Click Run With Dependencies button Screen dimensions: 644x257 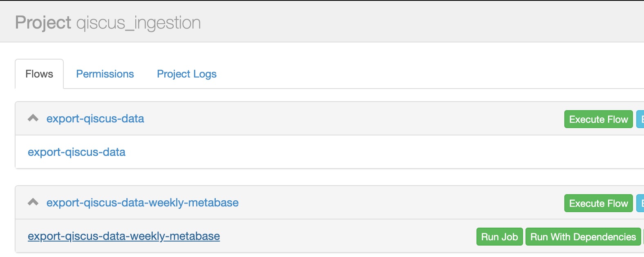point(583,237)
